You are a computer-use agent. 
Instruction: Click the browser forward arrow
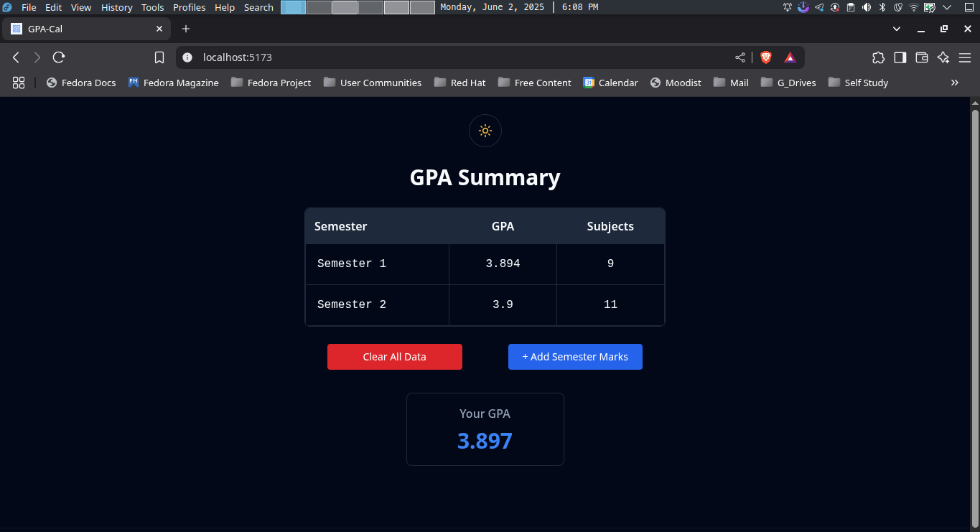point(37,57)
